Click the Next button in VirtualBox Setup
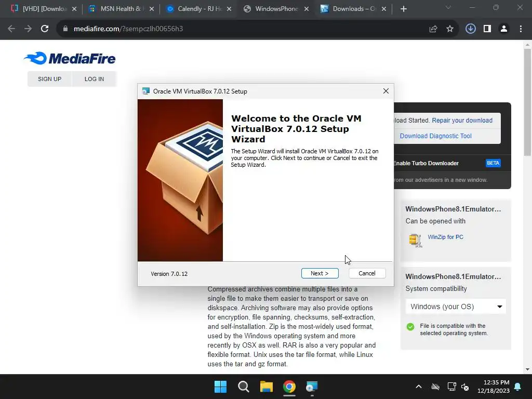This screenshot has width=532, height=399. [x=320, y=273]
